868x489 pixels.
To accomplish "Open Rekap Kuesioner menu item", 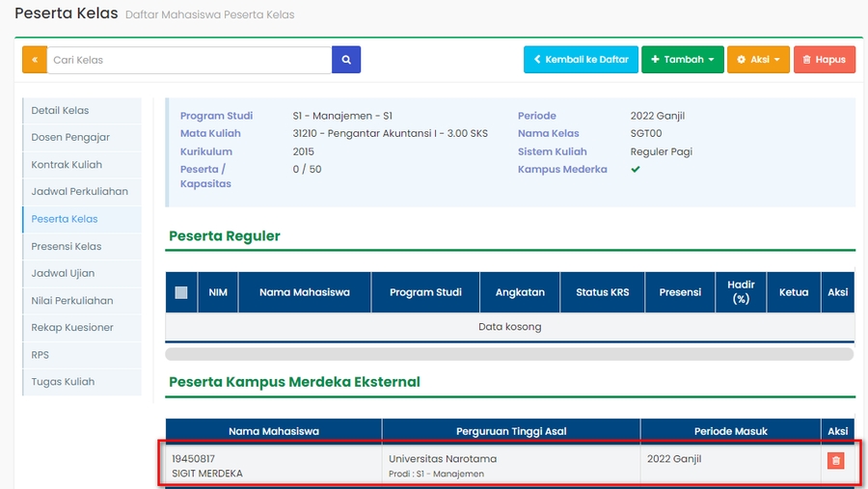I will (x=71, y=327).
